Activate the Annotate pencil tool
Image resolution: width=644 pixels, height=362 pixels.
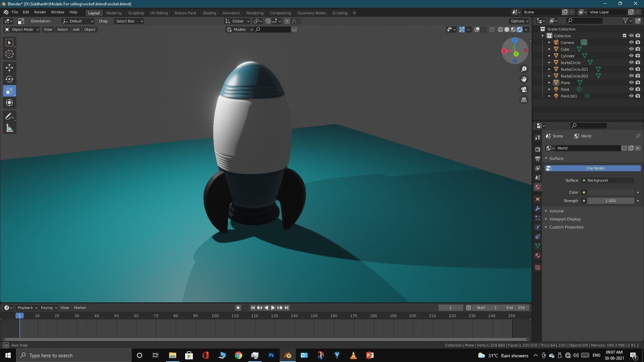point(9,116)
